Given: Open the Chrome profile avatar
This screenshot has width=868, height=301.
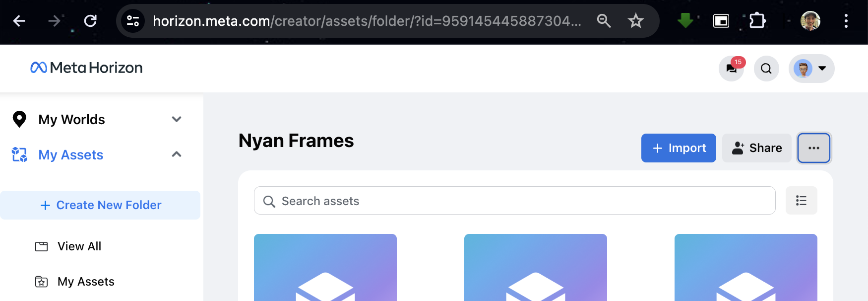Looking at the screenshot, I should coord(810,21).
